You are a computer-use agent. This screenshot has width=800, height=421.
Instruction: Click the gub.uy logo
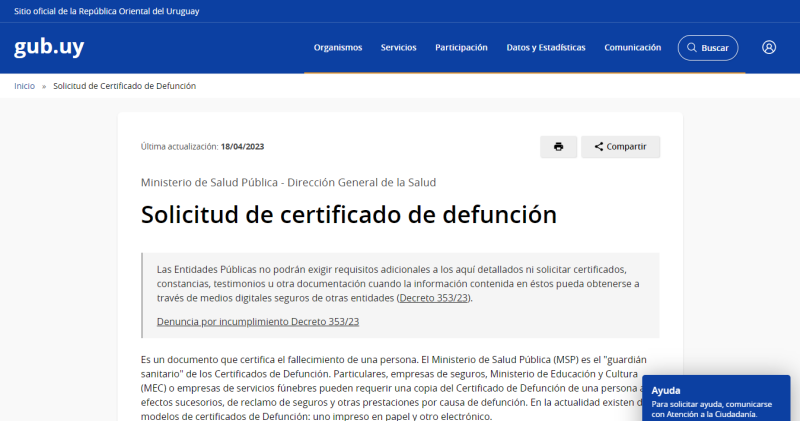pos(49,48)
